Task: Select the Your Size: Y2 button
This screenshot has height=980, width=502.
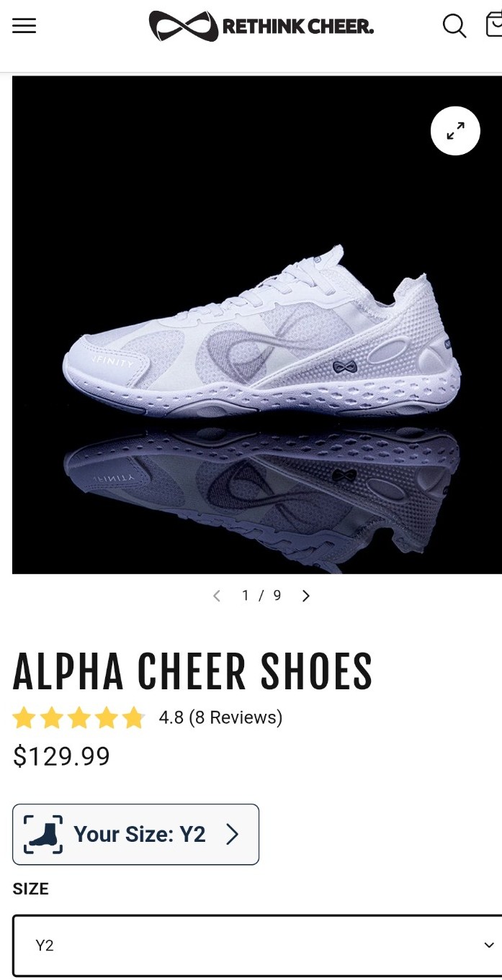Action: click(135, 835)
